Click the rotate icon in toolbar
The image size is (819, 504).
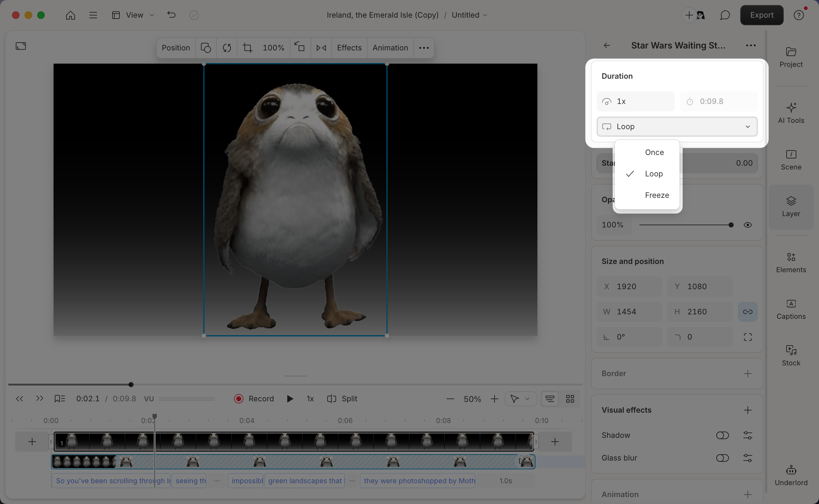(300, 47)
